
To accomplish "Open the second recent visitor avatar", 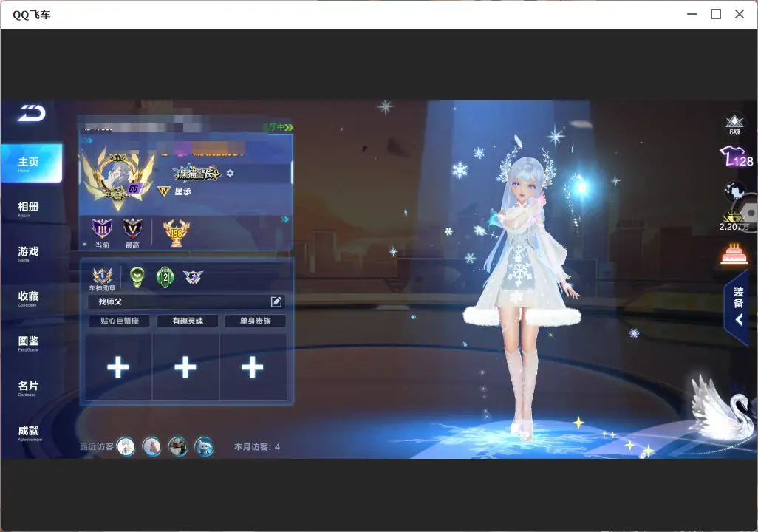I will pyautogui.click(x=151, y=446).
